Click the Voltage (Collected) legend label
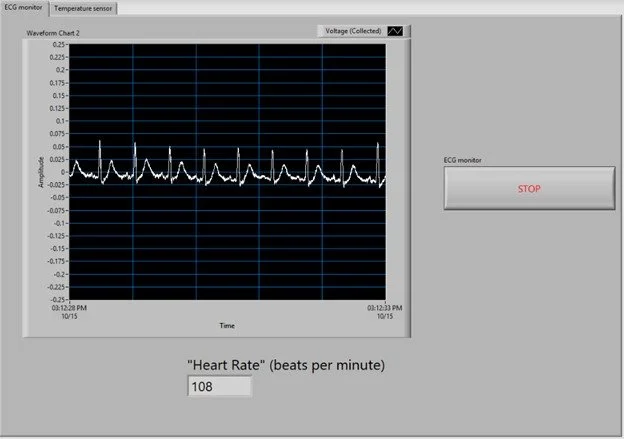 pyautogui.click(x=353, y=31)
